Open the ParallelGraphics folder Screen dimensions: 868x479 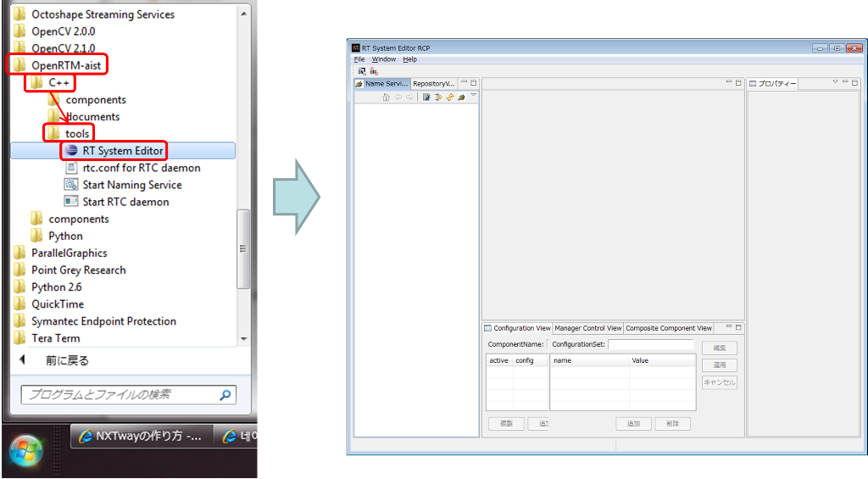point(60,253)
